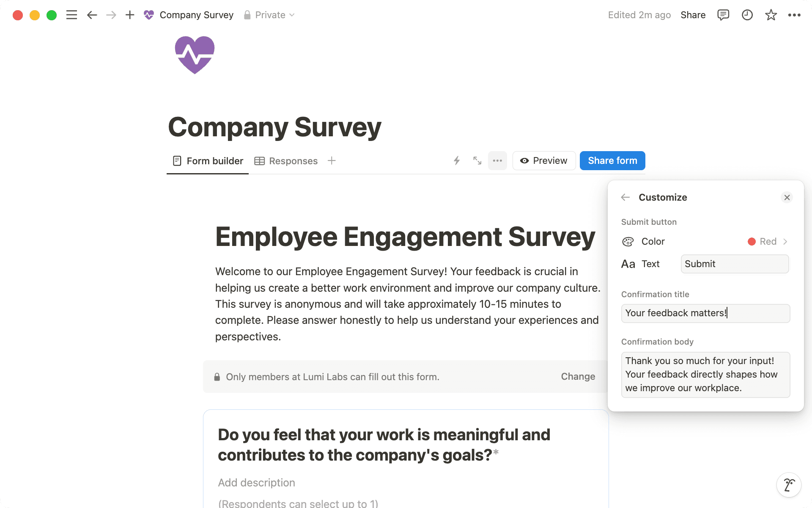
Task: Open the Red color chevron
Action: coord(785,241)
